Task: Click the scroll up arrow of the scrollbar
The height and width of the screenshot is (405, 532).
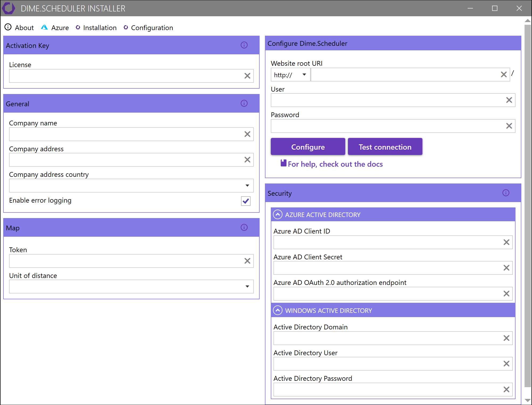Action: 527,21
